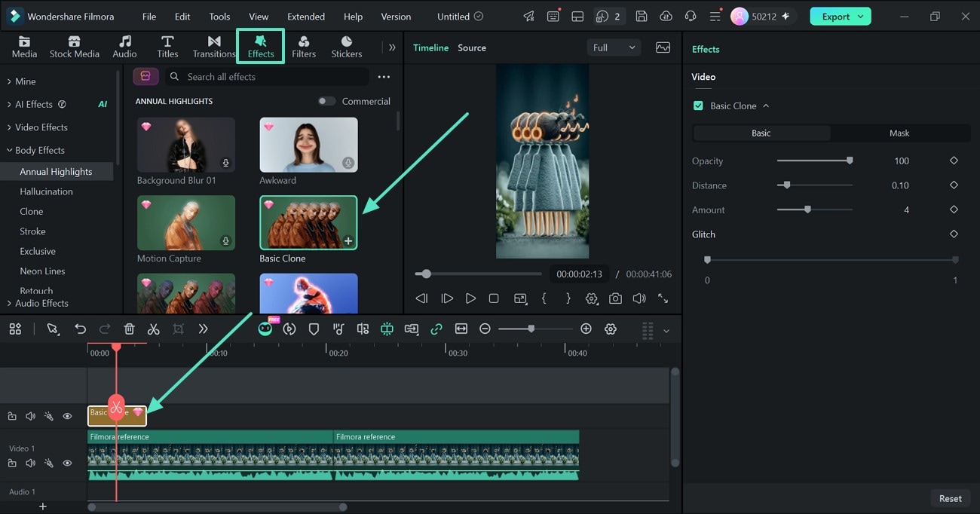Screen dimensions: 980x514
Task: Click the cloud upload icon in title bar
Action: point(666,17)
